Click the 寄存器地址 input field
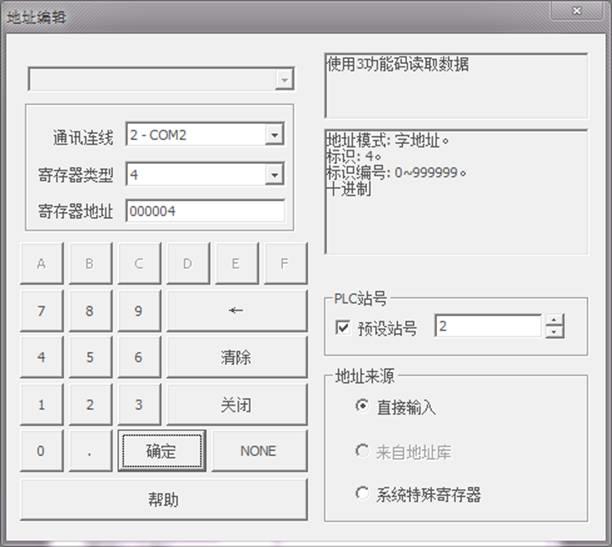Image resolution: width=612 pixels, height=547 pixels. pyautogui.click(x=204, y=211)
